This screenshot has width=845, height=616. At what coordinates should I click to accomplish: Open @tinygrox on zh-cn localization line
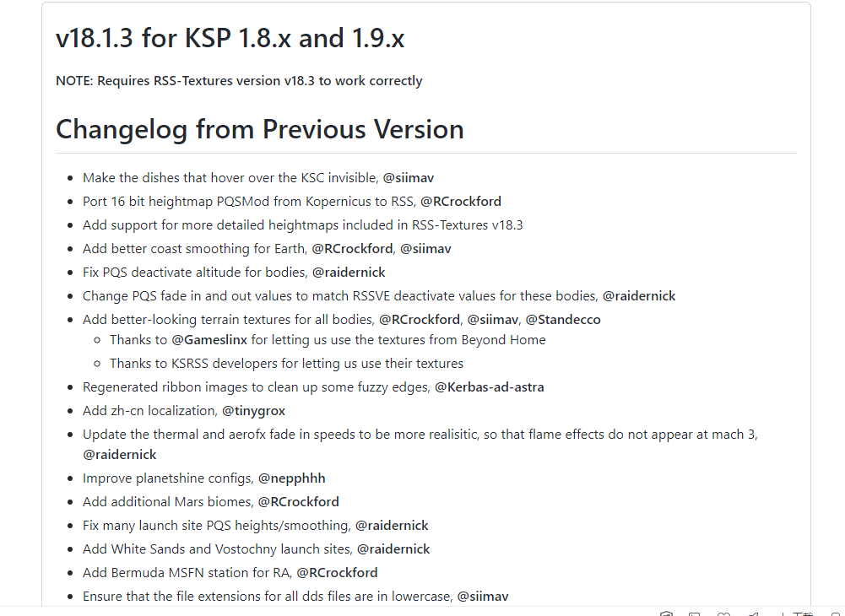click(x=252, y=410)
